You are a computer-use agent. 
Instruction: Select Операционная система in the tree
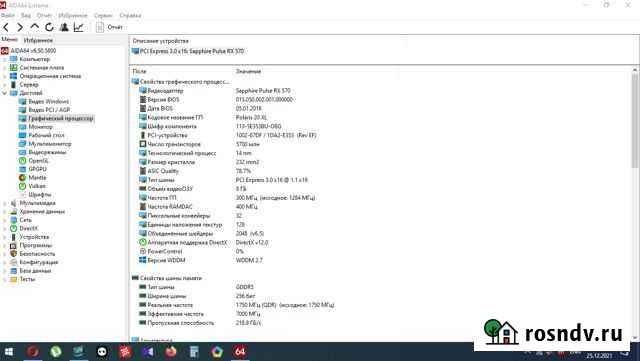(x=50, y=76)
